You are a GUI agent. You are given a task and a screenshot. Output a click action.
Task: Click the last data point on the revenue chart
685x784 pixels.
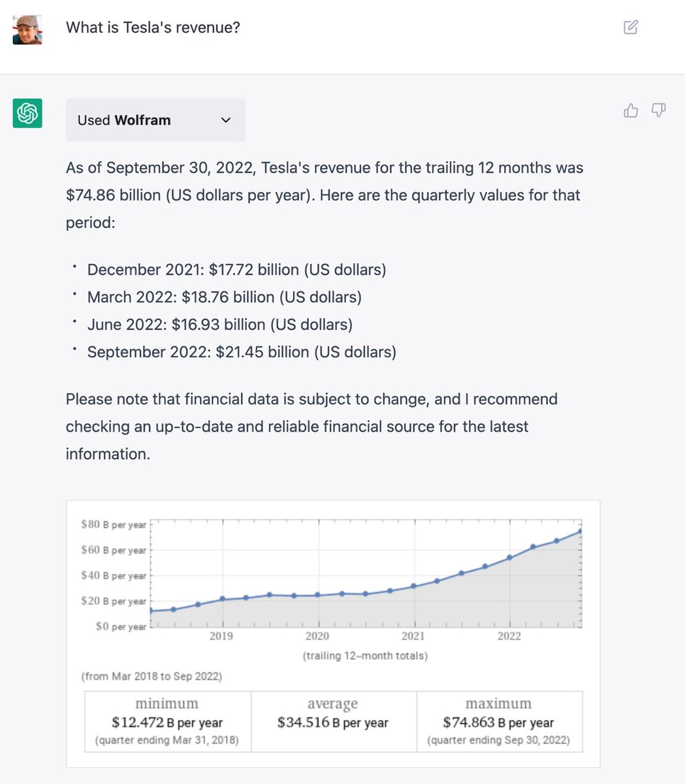coord(580,531)
